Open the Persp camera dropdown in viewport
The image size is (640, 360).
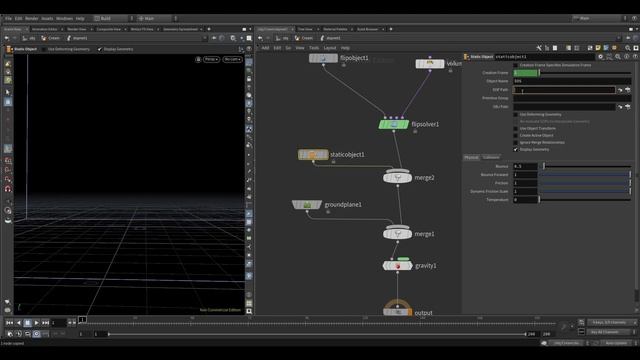211,59
